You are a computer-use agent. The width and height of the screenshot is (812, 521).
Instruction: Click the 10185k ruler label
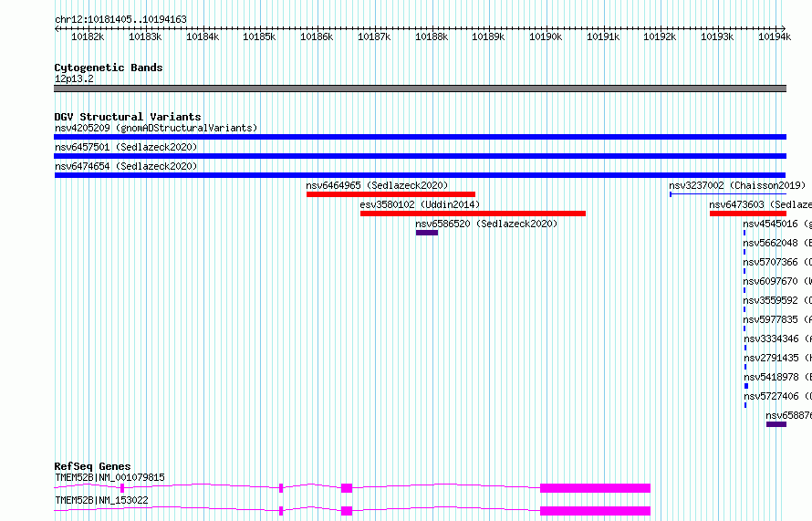coord(259,36)
